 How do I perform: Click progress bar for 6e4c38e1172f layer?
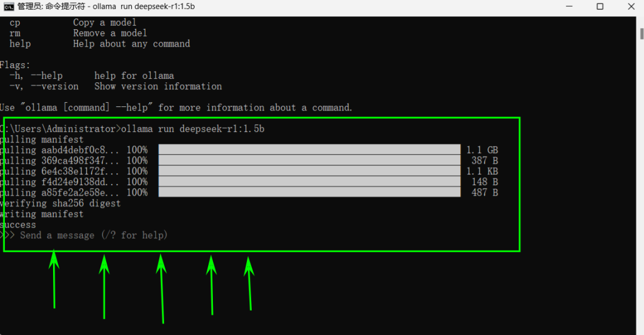pyautogui.click(x=309, y=171)
